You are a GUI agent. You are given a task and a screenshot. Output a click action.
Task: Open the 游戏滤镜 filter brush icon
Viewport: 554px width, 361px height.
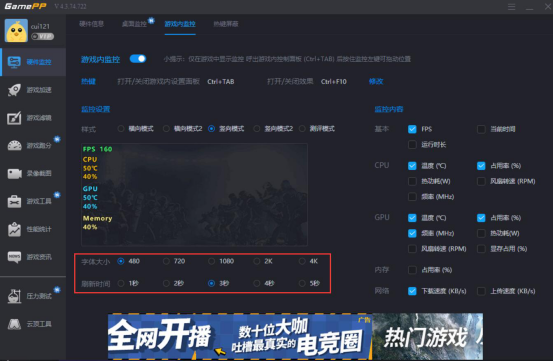click(14, 118)
